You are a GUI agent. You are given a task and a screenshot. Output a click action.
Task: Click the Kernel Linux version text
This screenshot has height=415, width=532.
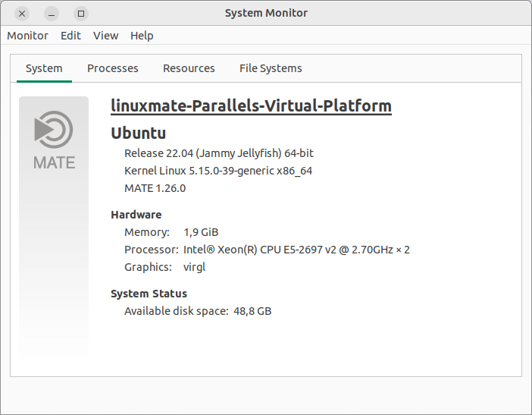[x=217, y=171]
